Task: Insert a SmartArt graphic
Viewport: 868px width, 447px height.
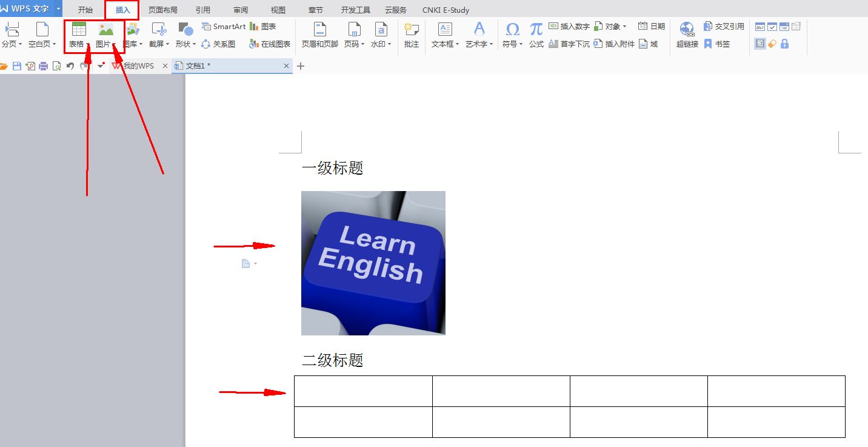Action: pos(224,27)
